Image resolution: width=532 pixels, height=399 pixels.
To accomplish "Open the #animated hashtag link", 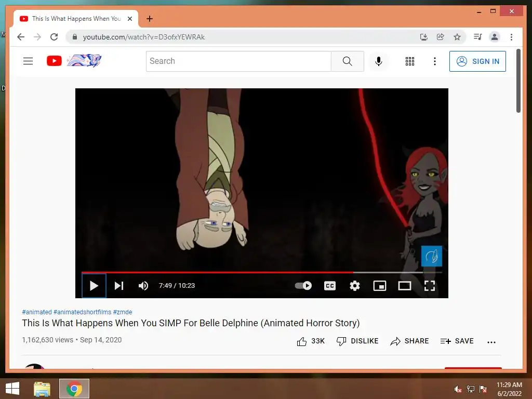I will coord(37,312).
